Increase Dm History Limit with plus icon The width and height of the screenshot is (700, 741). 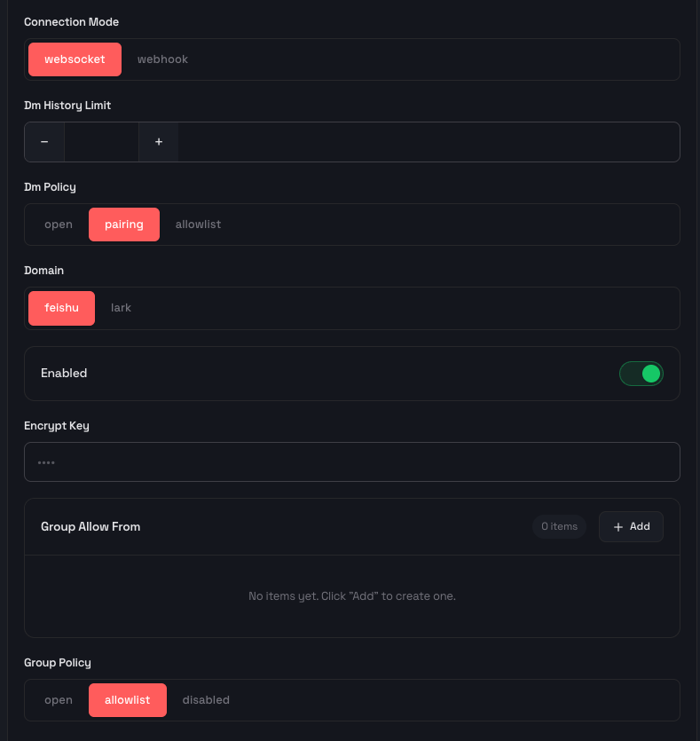point(159,142)
